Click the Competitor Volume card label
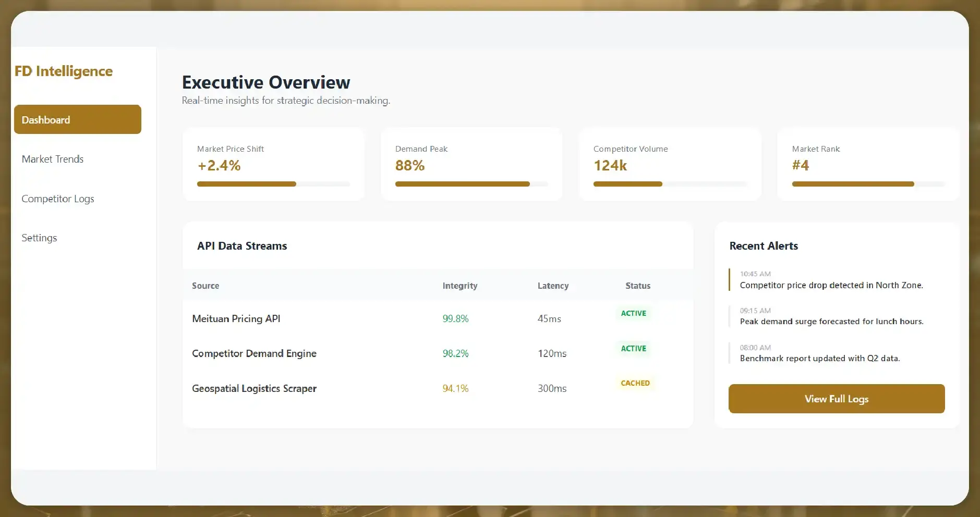Viewport: 980px width, 517px height. [631, 149]
